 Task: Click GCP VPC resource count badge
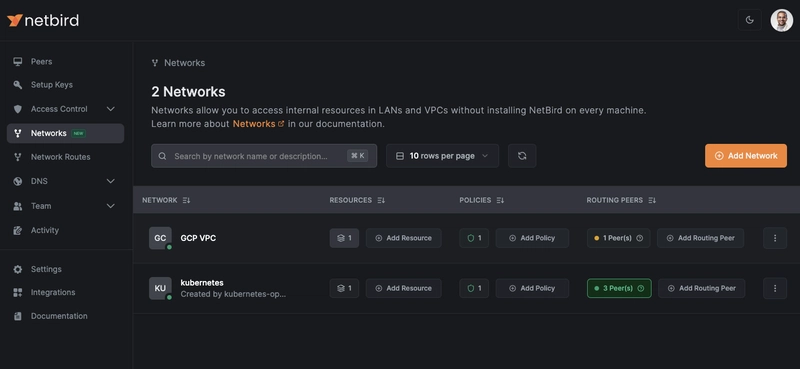(344, 238)
